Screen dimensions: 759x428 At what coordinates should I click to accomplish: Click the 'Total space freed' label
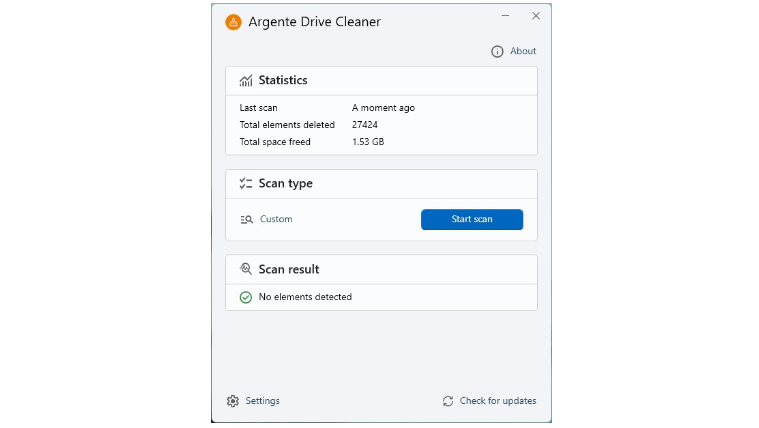coord(275,141)
